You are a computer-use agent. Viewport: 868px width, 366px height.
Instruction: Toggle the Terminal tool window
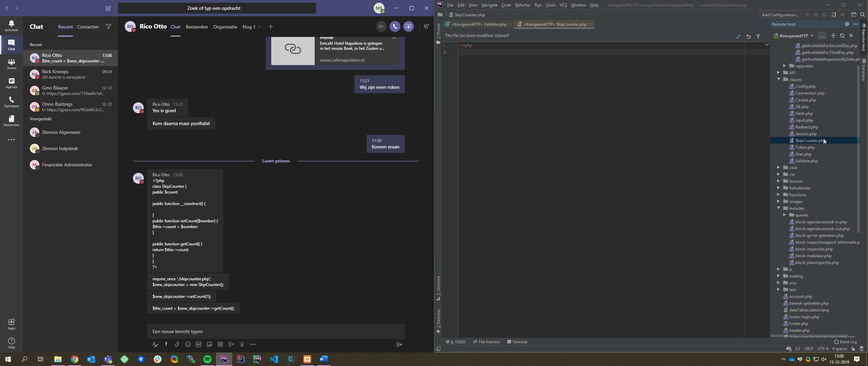(x=517, y=342)
